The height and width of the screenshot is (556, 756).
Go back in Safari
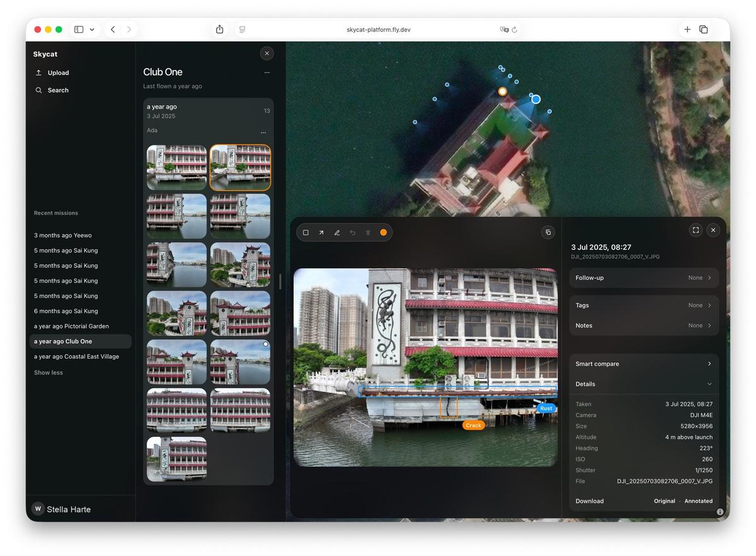[x=113, y=30]
